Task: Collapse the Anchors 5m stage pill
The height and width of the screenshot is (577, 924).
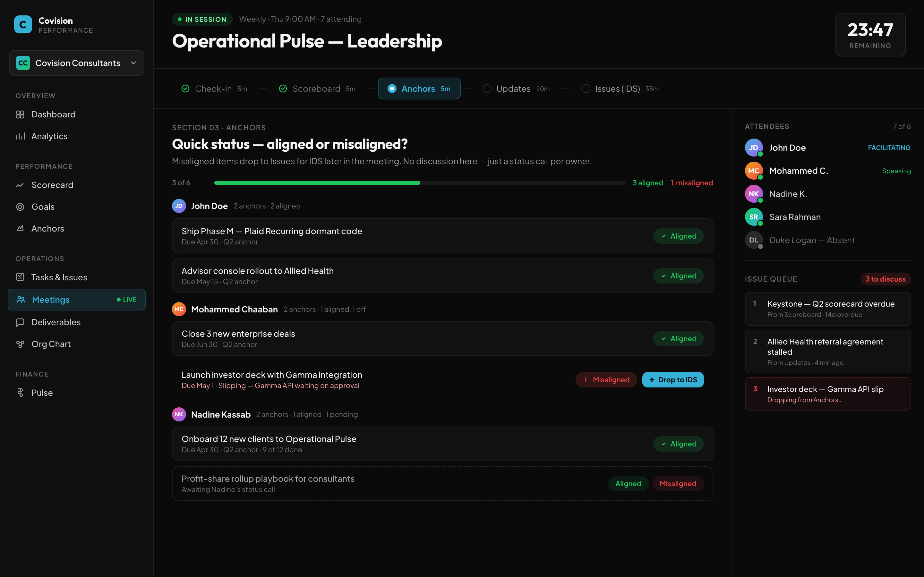Action: [419, 89]
